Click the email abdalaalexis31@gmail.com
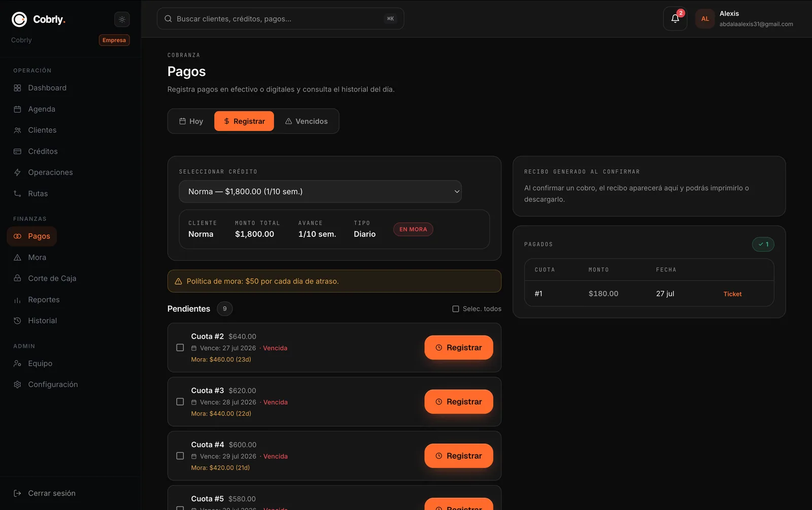 756,24
